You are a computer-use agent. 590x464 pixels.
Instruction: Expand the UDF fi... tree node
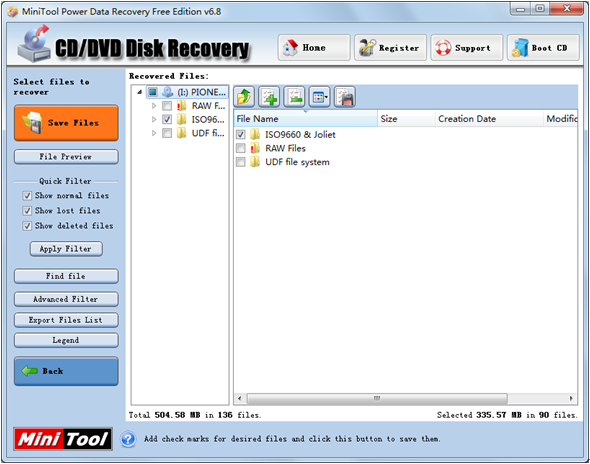pos(154,133)
